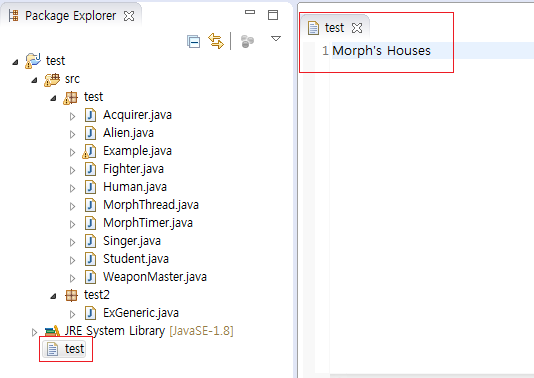Screen dimensions: 534x378
Task: Click the test2 package icon
Action: tap(71, 295)
